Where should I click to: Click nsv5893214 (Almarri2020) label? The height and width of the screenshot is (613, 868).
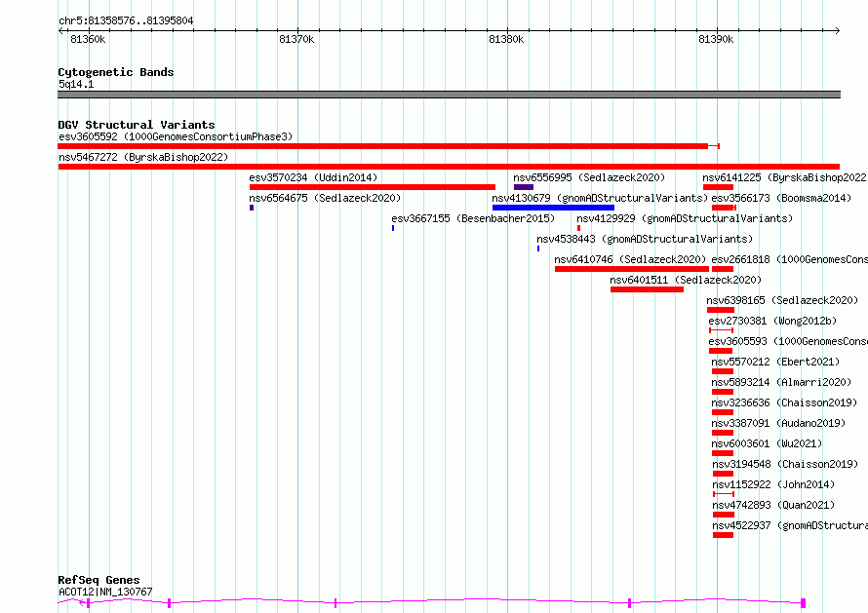point(781,382)
